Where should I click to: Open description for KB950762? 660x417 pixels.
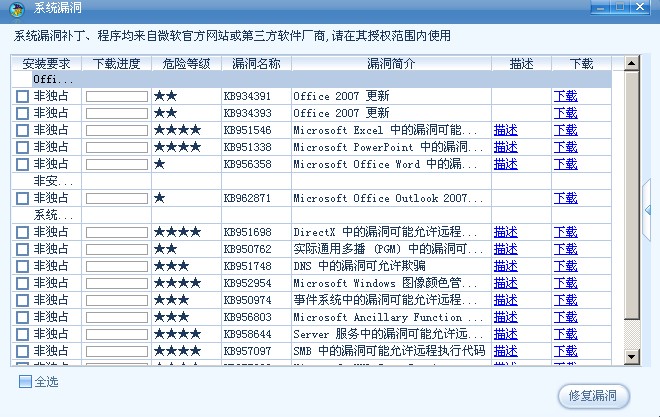[x=506, y=249]
